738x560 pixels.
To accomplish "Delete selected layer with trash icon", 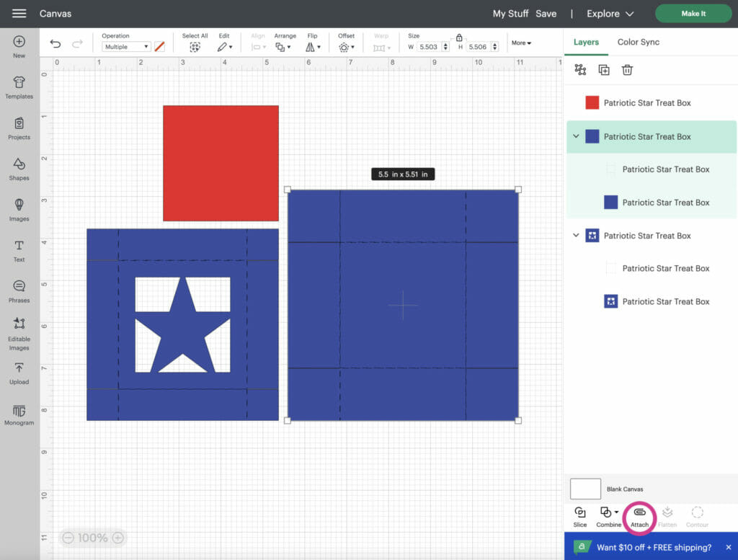I will 627,69.
